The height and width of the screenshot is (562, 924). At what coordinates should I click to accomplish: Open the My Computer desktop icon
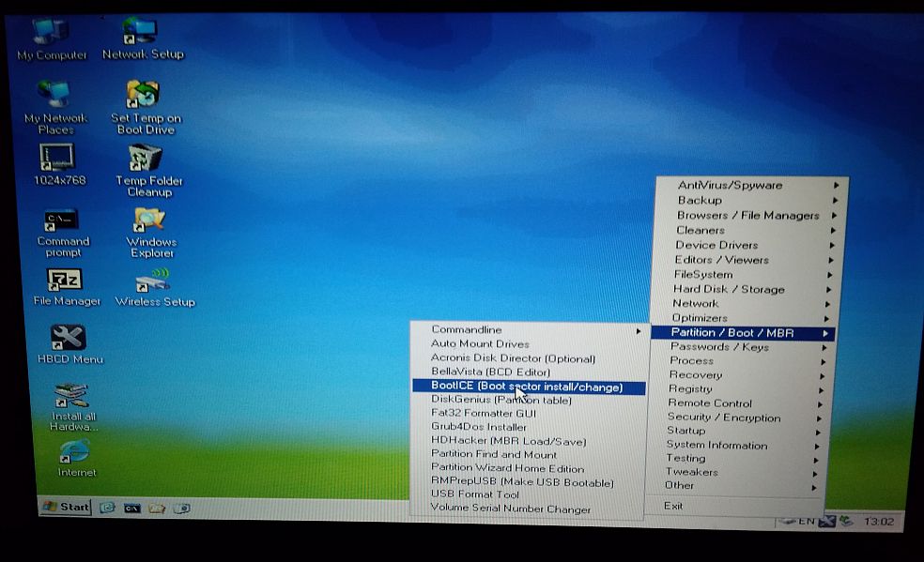tap(52, 40)
